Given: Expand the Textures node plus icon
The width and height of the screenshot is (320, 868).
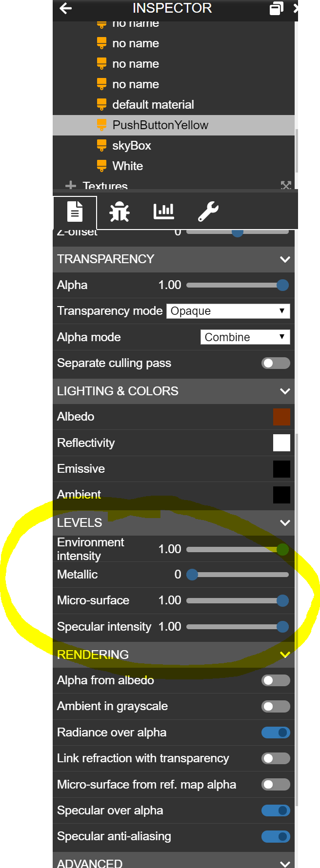Looking at the screenshot, I should click(x=71, y=186).
